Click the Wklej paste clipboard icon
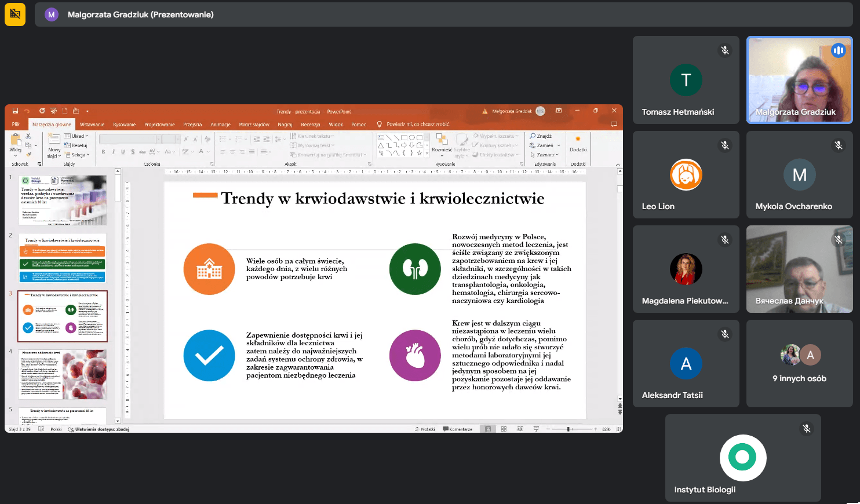The width and height of the screenshot is (860, 504). pos(15,140)
